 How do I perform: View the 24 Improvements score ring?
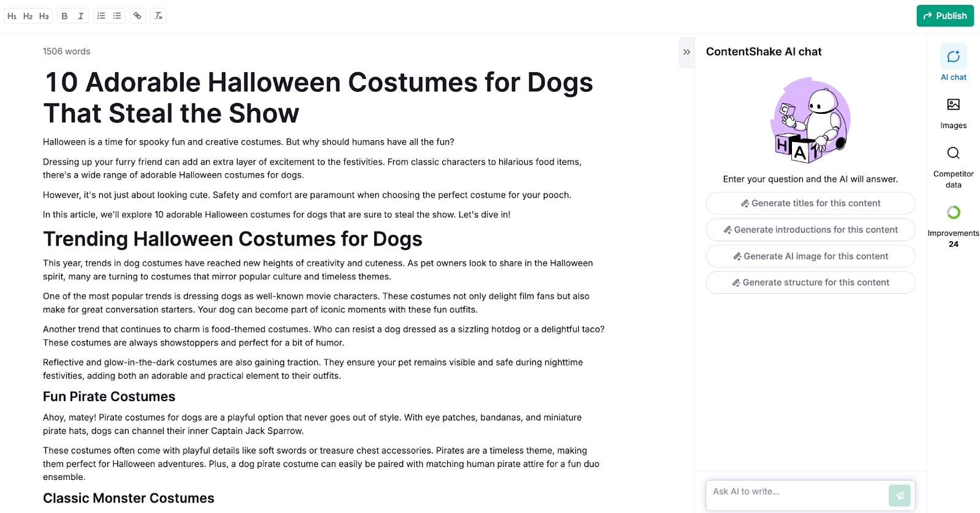coord(953,212)
